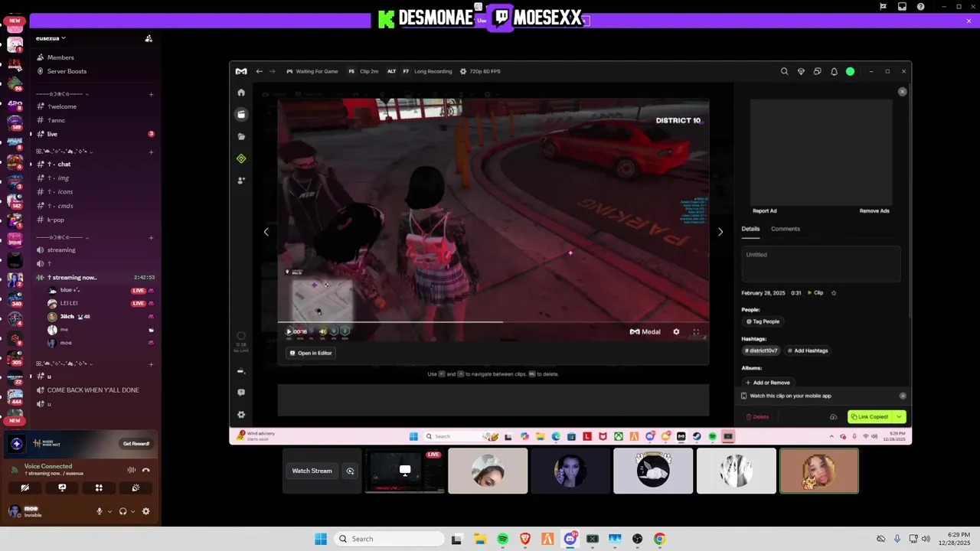Screen dimensions: 980x551
Task: Disconnect from voice with hang-up icon
Action: tap(145, 470)
